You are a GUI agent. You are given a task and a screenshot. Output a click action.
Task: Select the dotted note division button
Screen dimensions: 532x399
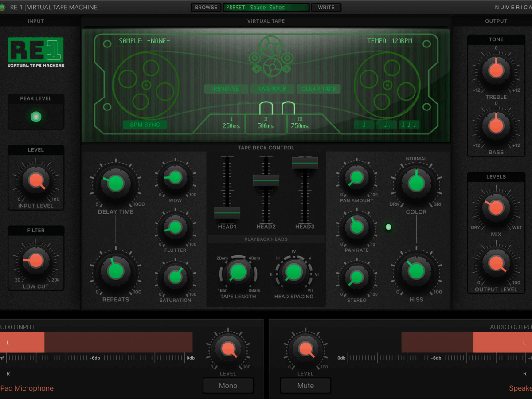[387, 125]
